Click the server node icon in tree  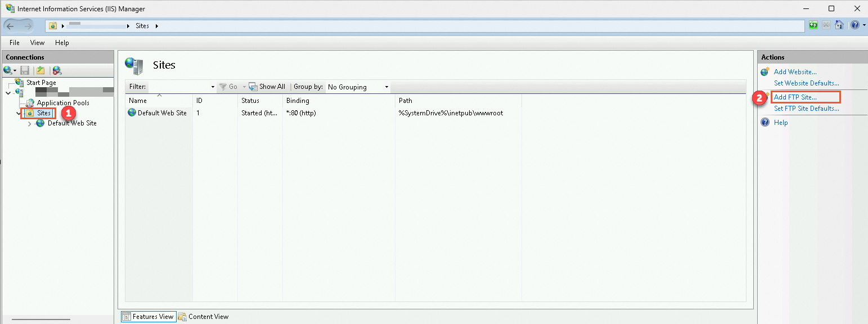tap(20, 92)
